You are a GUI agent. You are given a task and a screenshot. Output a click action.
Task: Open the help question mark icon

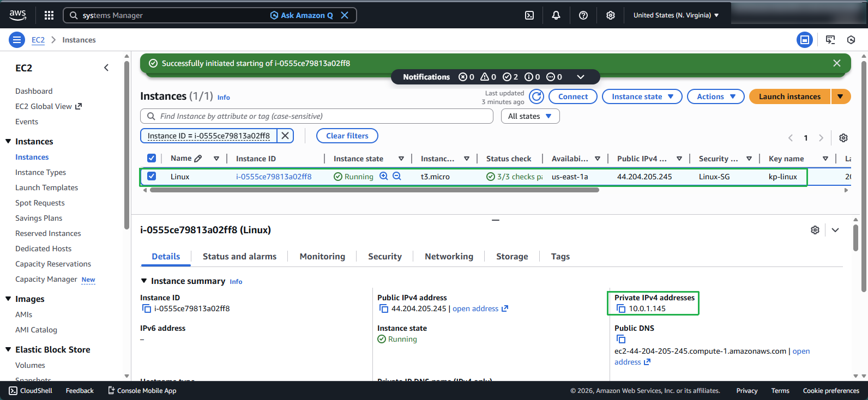pyautogui.click(x=583, y=15)
